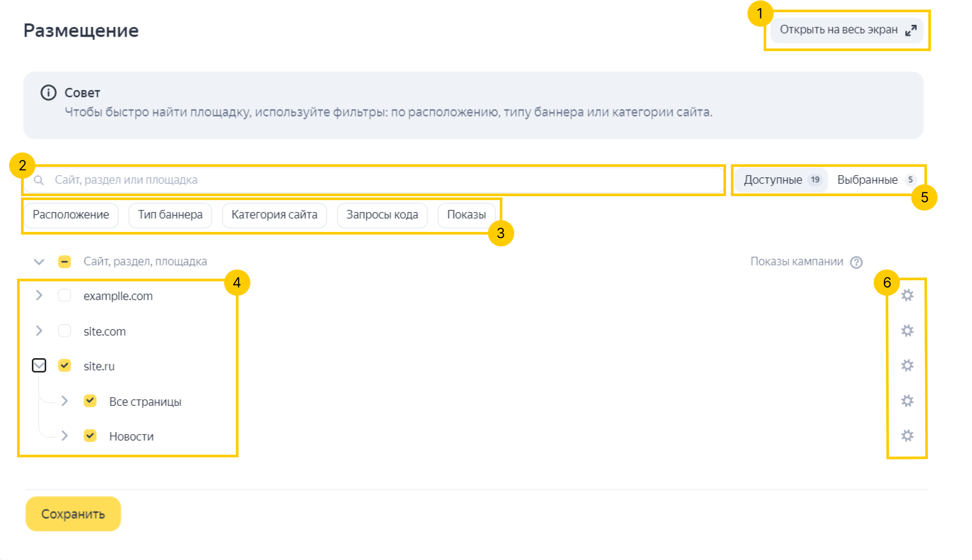Open settings gear for site.com row
The width and height of the screenshot is (972, 560).
coord(907,331)
